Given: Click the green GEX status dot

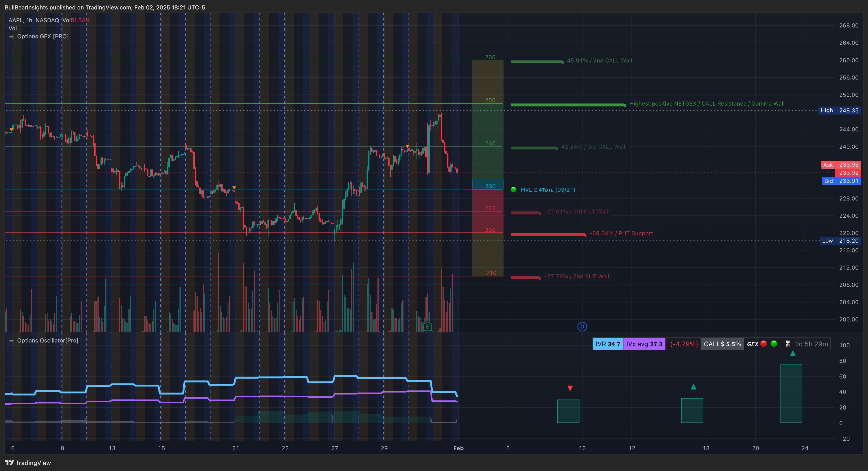Looking at the screenshot, I should [x=774, y=344].
